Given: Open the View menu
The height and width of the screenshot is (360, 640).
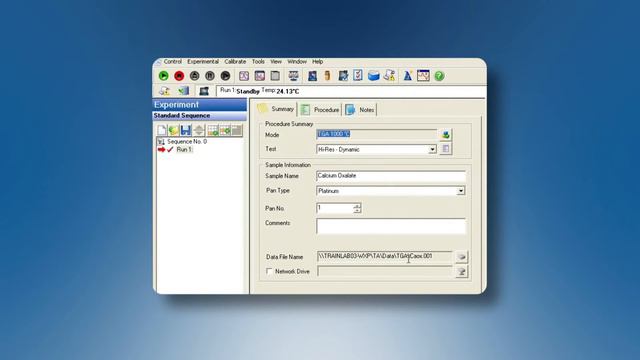Looking at the screenshot, I should [x=276, y=62].
